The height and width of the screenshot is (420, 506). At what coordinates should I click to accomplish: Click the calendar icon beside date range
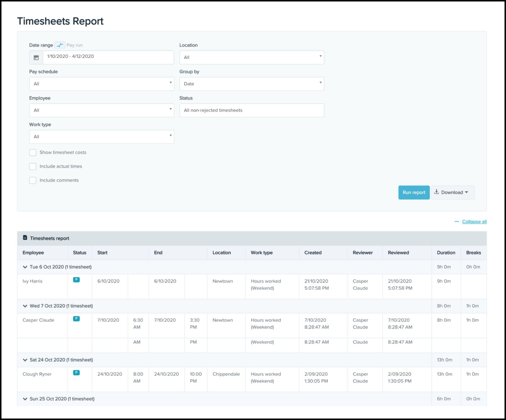pos(36,57)
